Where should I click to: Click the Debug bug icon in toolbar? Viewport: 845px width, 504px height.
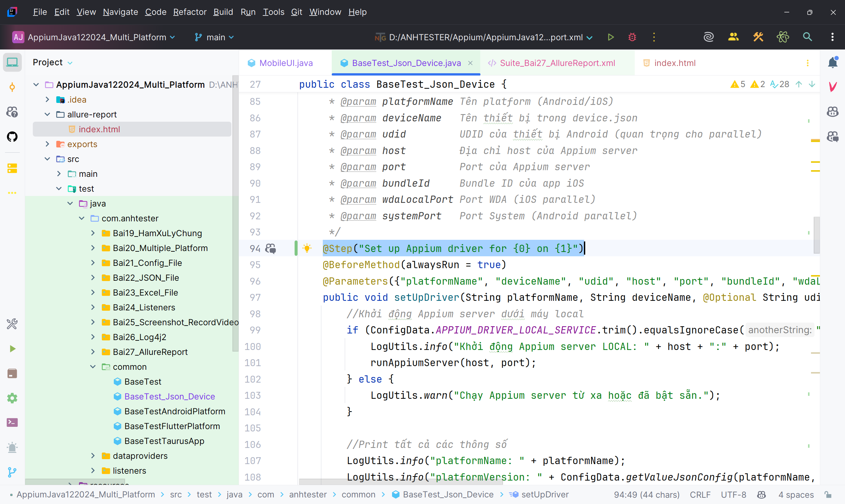(x=632, y=37)
